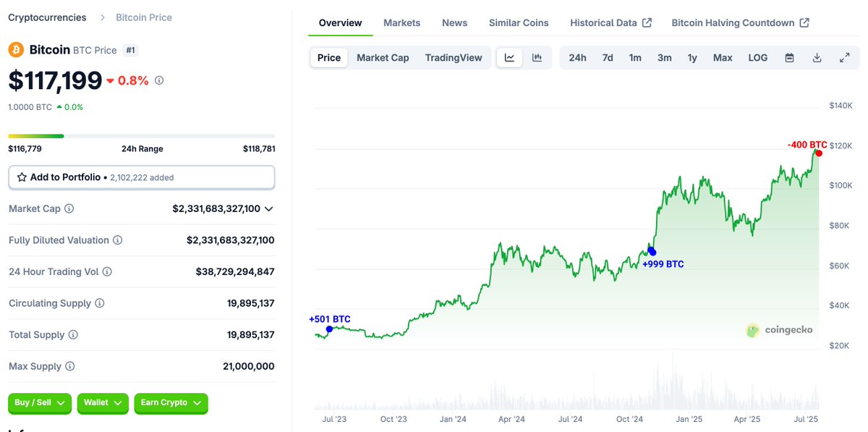This screenshot has height=432, width=868.
Task: Click the 24h Range progress bar
Action: point(142,136)
